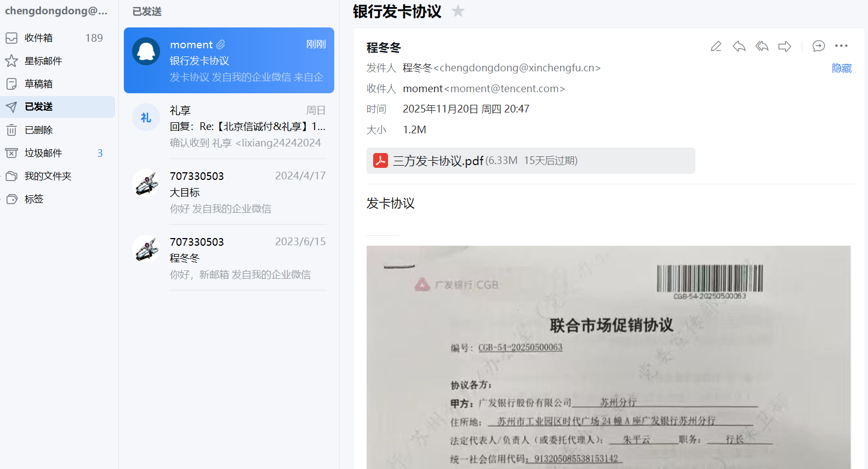The width and height of the screenshot is (868, 469).
Task: Click the email title 银行发卡协议
Action: [x=397, y=12]
